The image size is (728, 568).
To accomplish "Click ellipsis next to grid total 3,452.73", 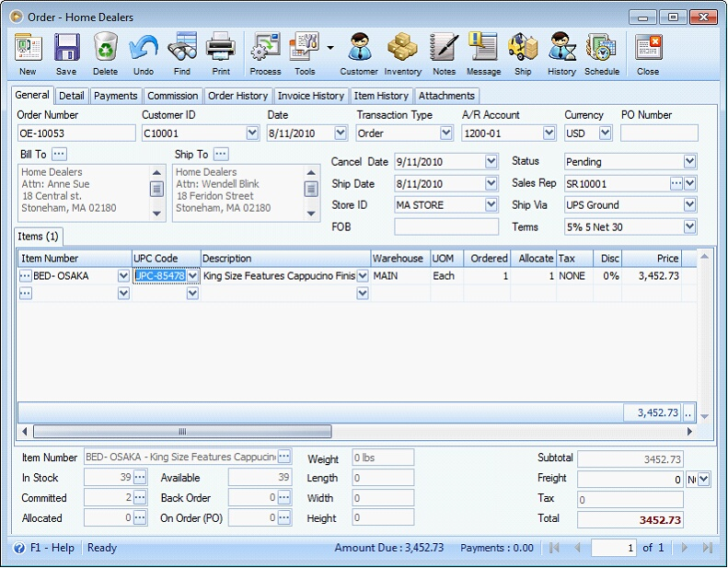I will [688, 412].
